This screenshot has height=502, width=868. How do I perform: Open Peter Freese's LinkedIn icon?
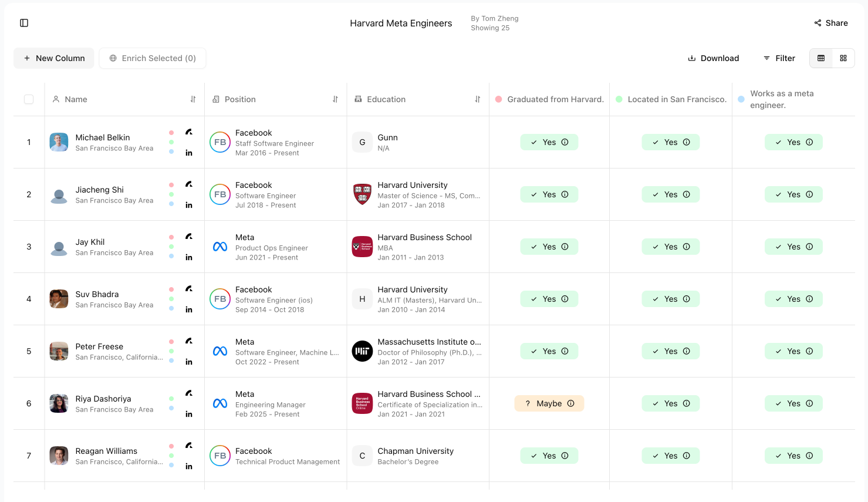(x=189, y=362)
